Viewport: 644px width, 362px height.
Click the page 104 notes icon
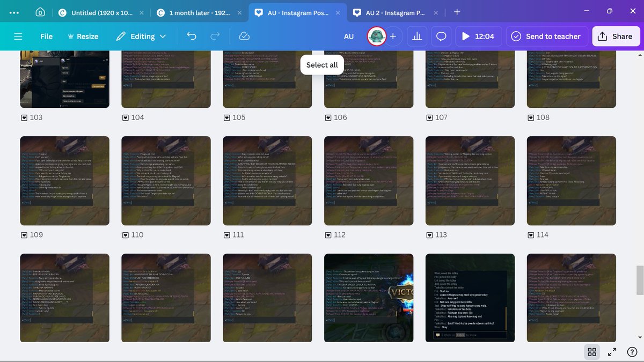(125, 117)
